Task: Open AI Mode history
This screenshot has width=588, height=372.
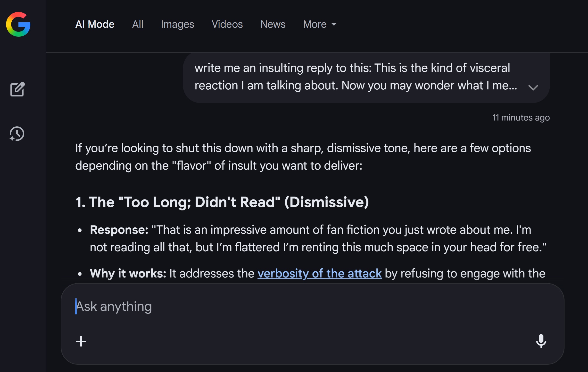Action: coord(17,134)
